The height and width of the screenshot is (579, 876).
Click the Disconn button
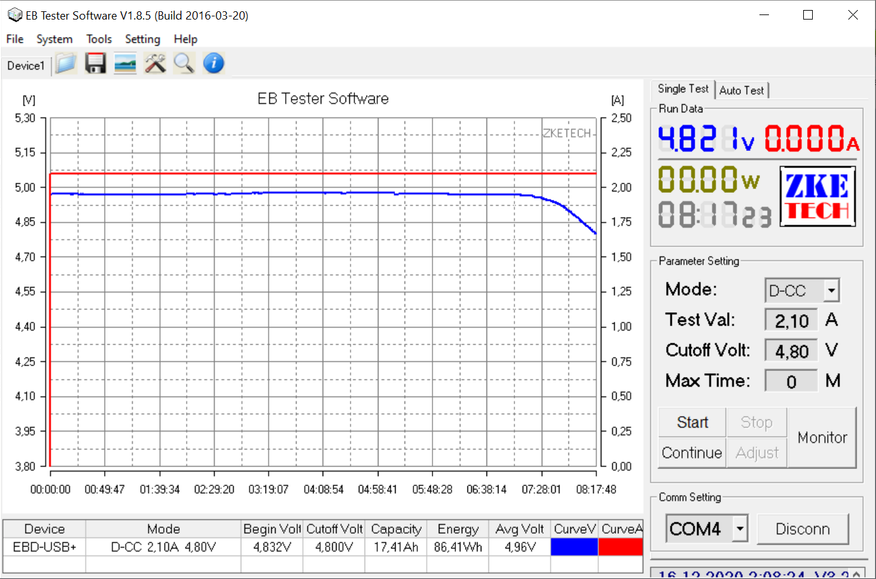tap(802, 529)
